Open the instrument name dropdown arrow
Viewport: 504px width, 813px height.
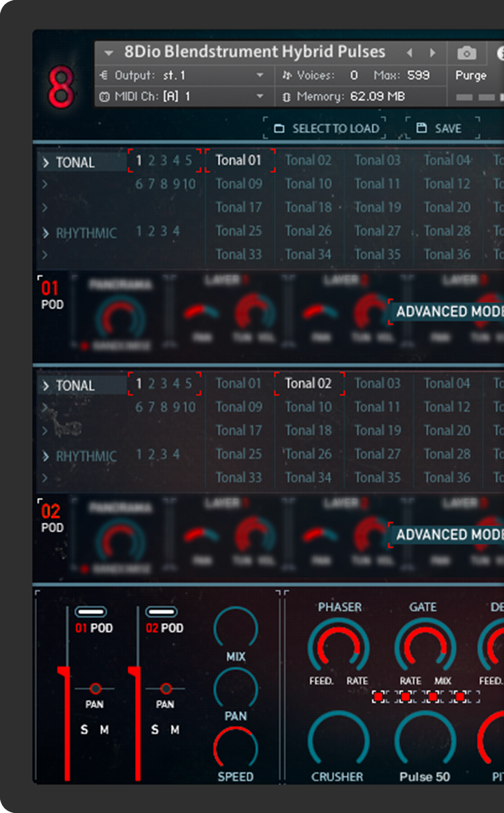tap(108, 53)
